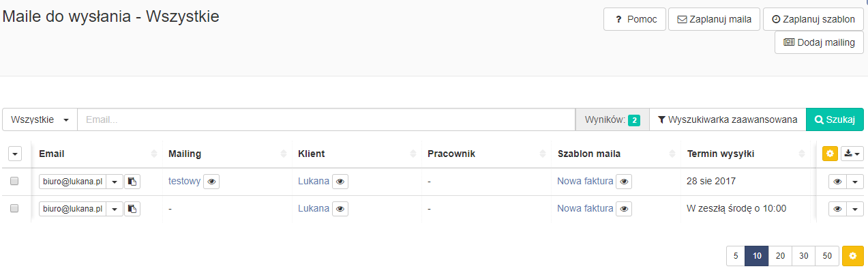Open the testowy mailing link

point(185,182)
